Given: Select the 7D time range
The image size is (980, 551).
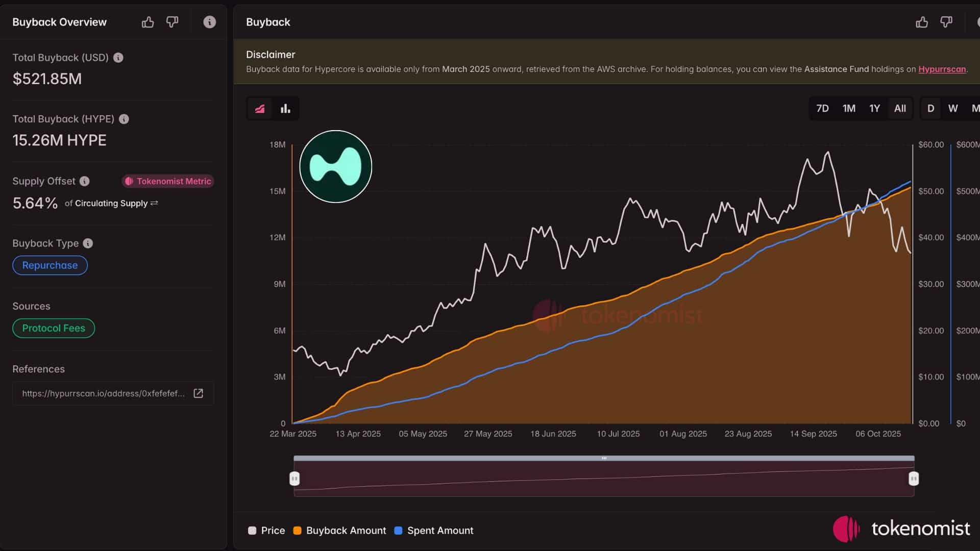Looking at the screenshot, I should (x=822, y=109).
